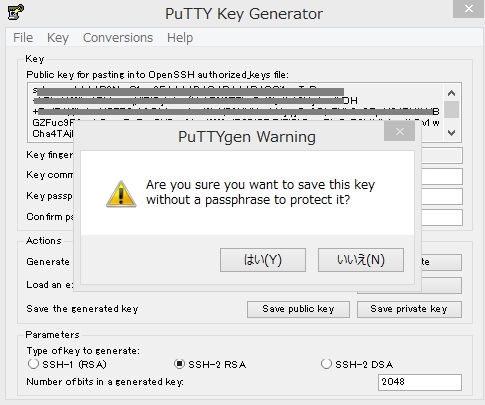Click the yellow warning triangle icon

(121, 194)
